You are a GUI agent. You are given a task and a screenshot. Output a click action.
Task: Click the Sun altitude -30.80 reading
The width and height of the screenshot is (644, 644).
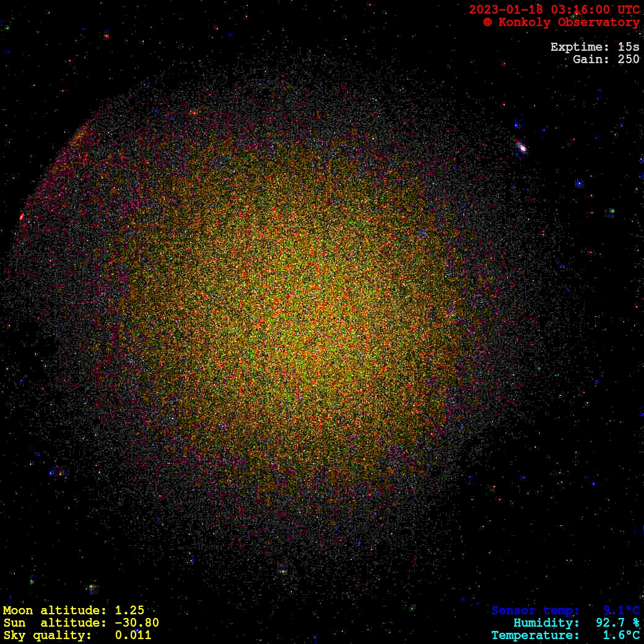pos(80,623)
